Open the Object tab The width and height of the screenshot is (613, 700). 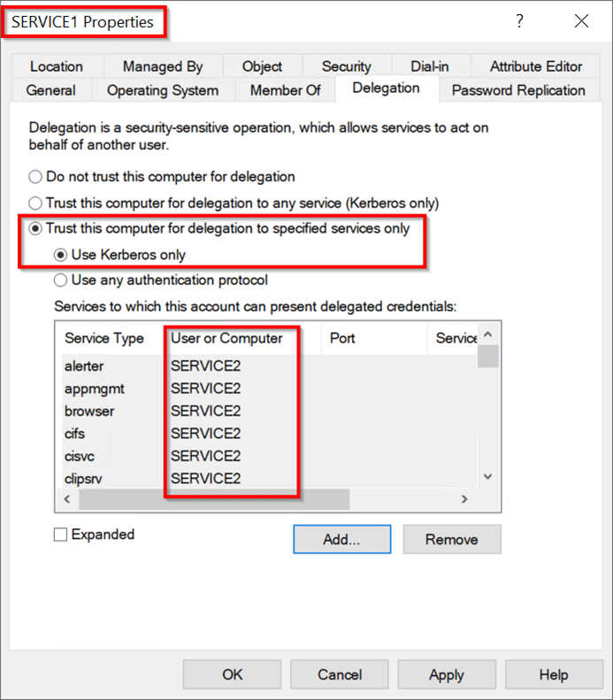(x=263, y=66)
